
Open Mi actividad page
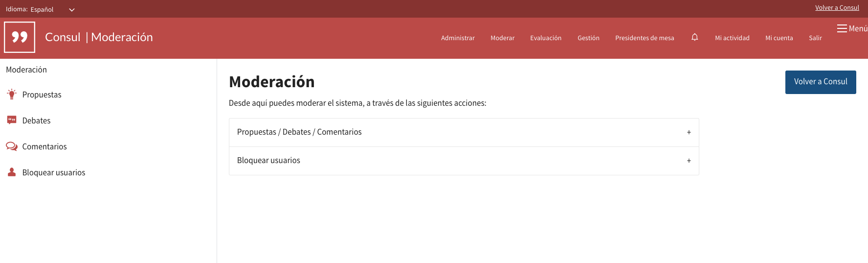(x=732, y=38)
